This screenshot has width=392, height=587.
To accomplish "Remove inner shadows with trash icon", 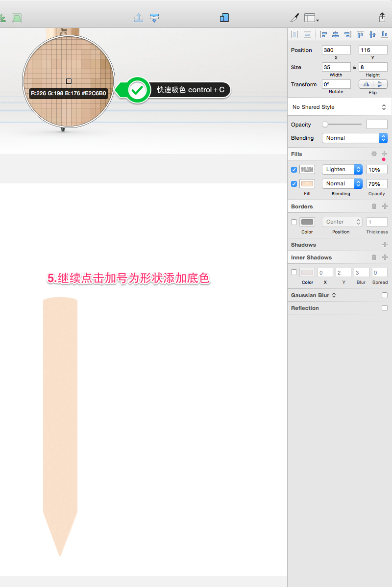I will (374, 257).
